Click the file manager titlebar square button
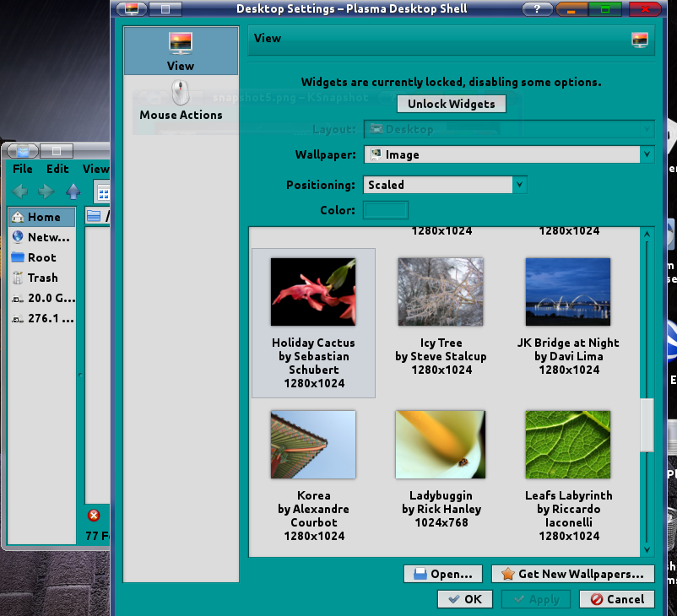The image size is (677, 616). point(57,151)
